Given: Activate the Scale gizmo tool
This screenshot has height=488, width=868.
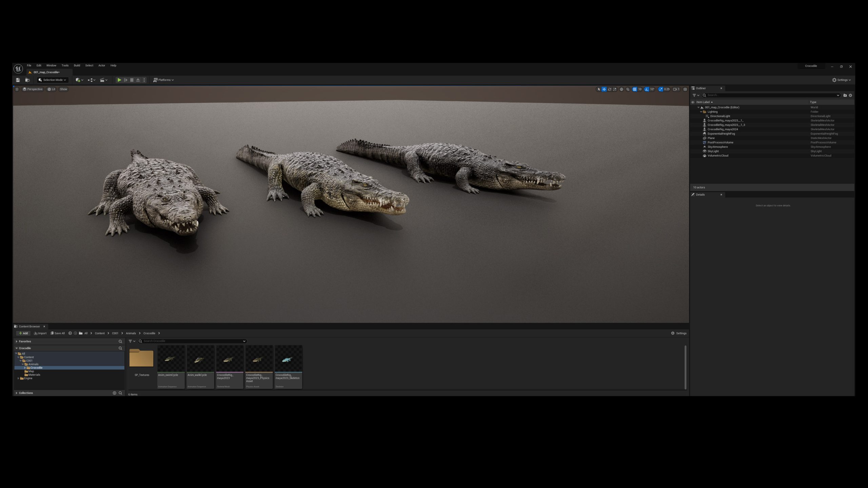Looking at the screenshot, I should 615,89.
